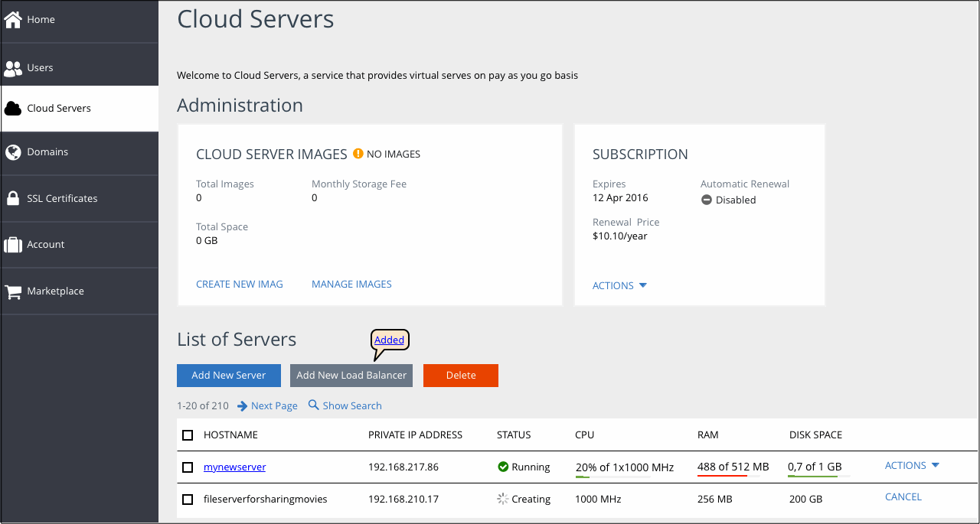
Task: Click the $10.10/year renewal price
Action: click(x=620, y=236)
